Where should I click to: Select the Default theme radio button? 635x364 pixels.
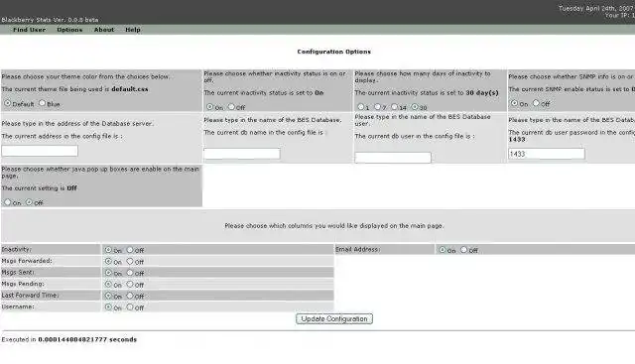(8, 103)
